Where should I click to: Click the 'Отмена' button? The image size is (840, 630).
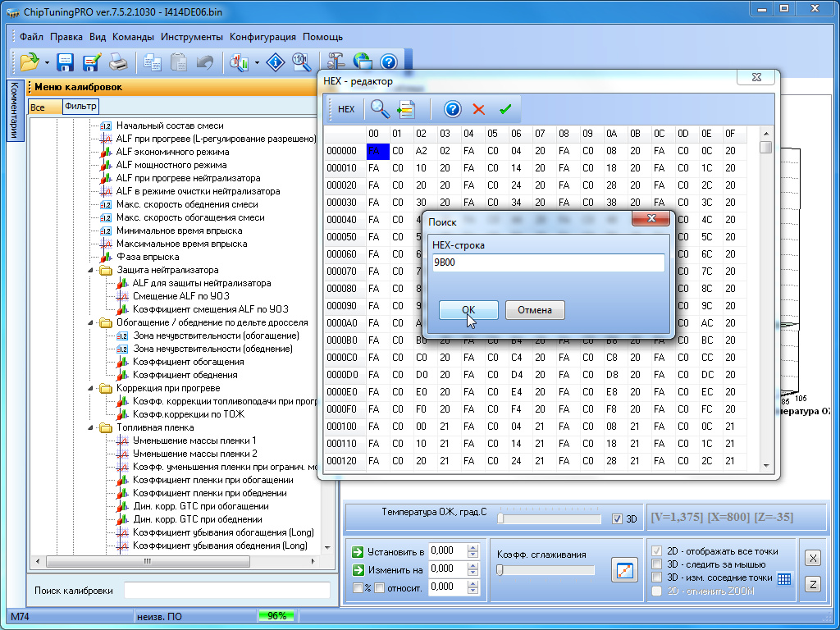coord(534,310)
